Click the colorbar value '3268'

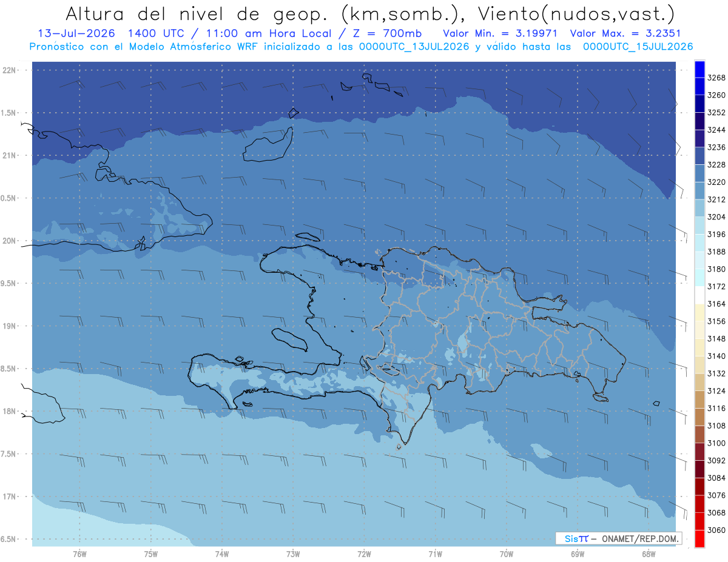point(716,78)
